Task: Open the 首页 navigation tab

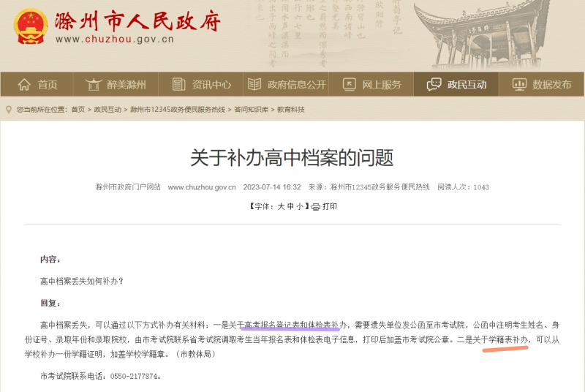Action: click(x=37, y=85)
